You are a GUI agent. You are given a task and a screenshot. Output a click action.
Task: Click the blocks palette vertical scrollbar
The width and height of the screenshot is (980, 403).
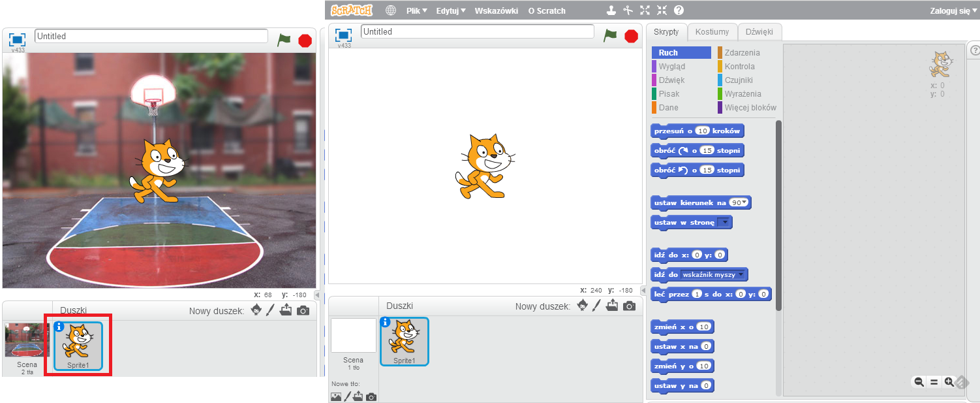778,216
